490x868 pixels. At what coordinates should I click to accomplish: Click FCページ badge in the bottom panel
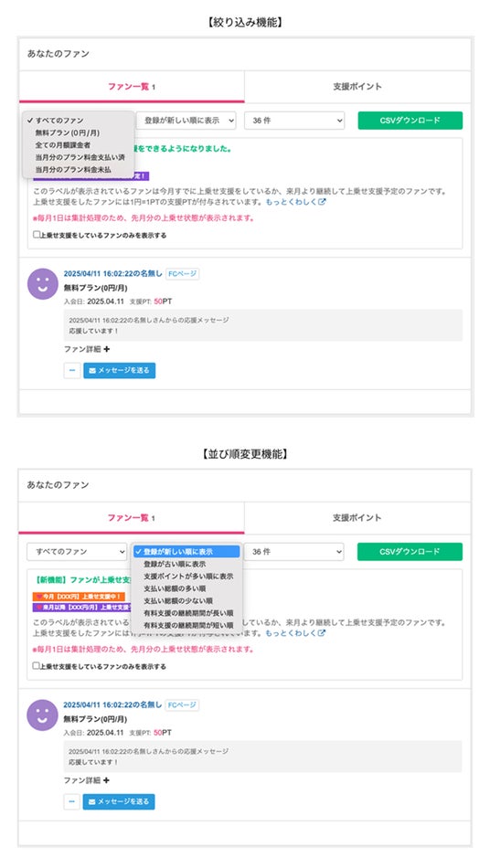click(x=182, y=705)
